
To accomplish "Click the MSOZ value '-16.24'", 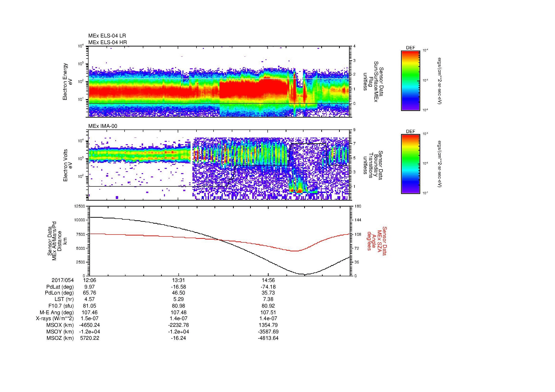I will (179, 338).
